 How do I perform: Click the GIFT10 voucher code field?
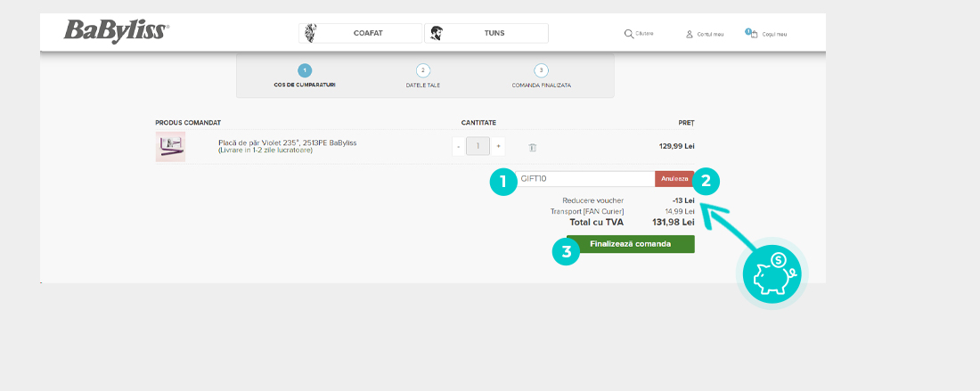(x=585, y=179)
